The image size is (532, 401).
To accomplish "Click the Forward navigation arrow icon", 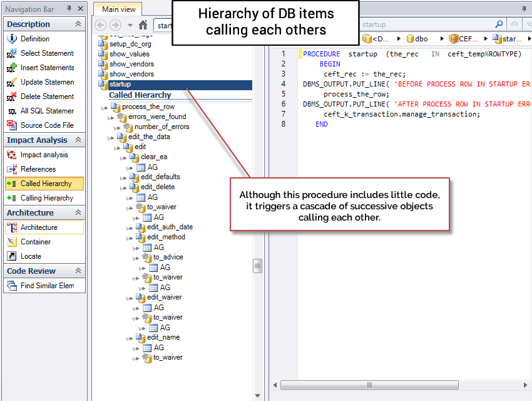I will [115, 25].
